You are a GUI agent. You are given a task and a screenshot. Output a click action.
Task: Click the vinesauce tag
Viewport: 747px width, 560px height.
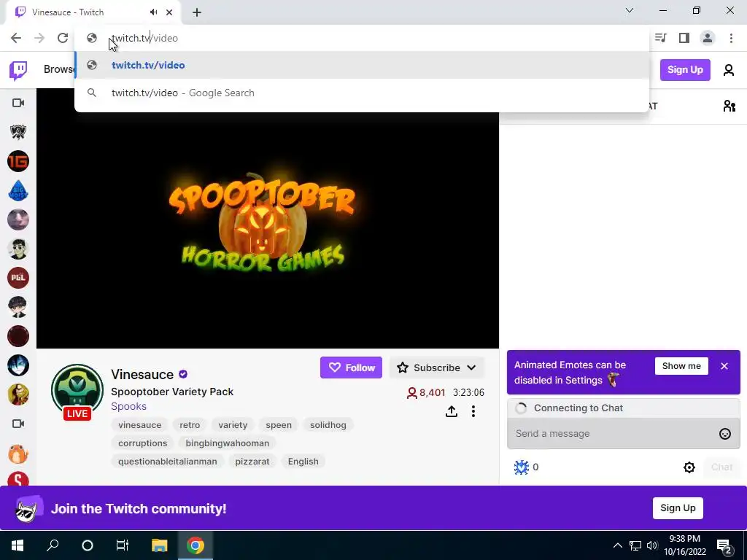tap(139, 425)
